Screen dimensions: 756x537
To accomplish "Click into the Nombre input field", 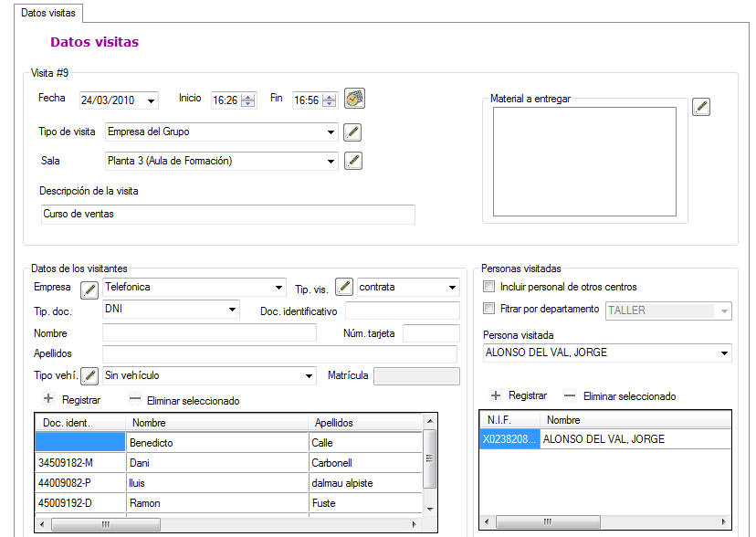I will pyautogui.click(x=209, y=332).
